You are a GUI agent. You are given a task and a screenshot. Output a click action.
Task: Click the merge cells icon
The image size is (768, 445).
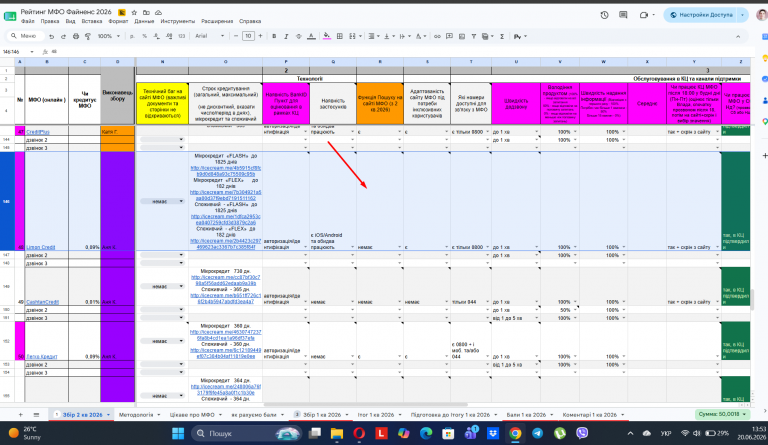point(352,36)
